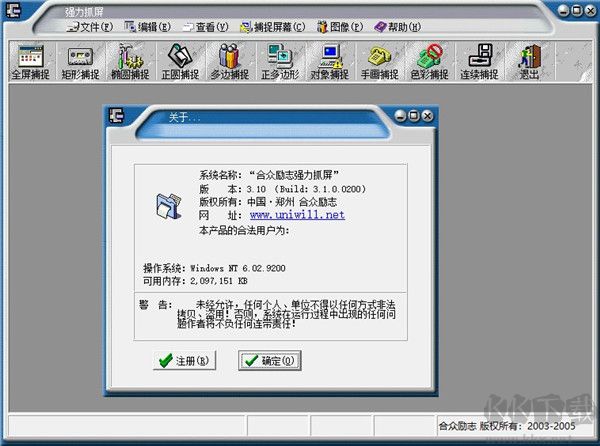Click the 警告 warning label
The height and width of the screenshot is (446, 600).
click(156, 305)
